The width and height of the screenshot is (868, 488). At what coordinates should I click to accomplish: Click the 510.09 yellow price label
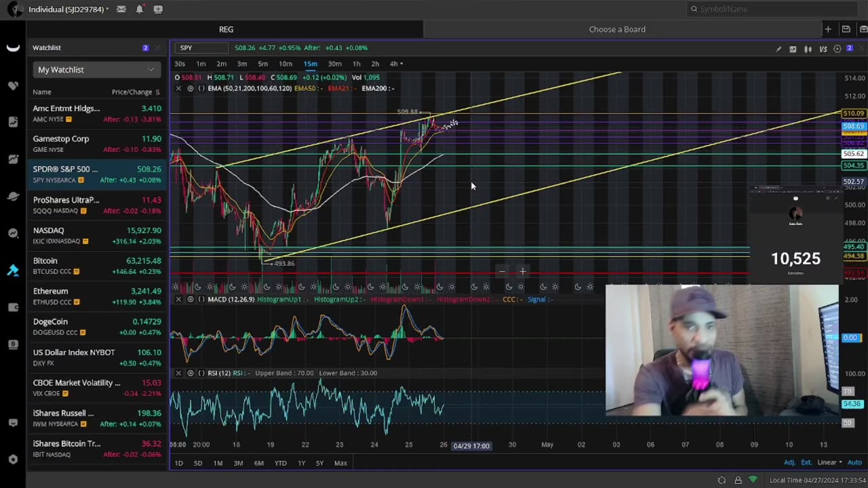853,113
